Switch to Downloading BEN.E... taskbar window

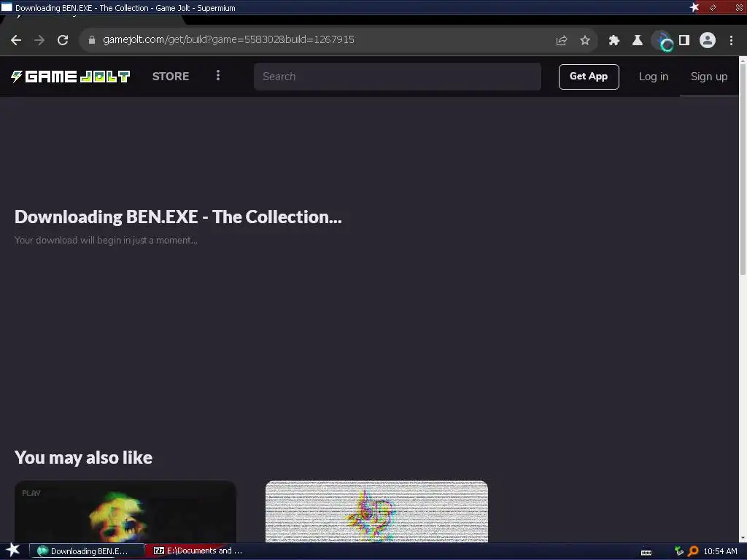(x=87, y=551)
